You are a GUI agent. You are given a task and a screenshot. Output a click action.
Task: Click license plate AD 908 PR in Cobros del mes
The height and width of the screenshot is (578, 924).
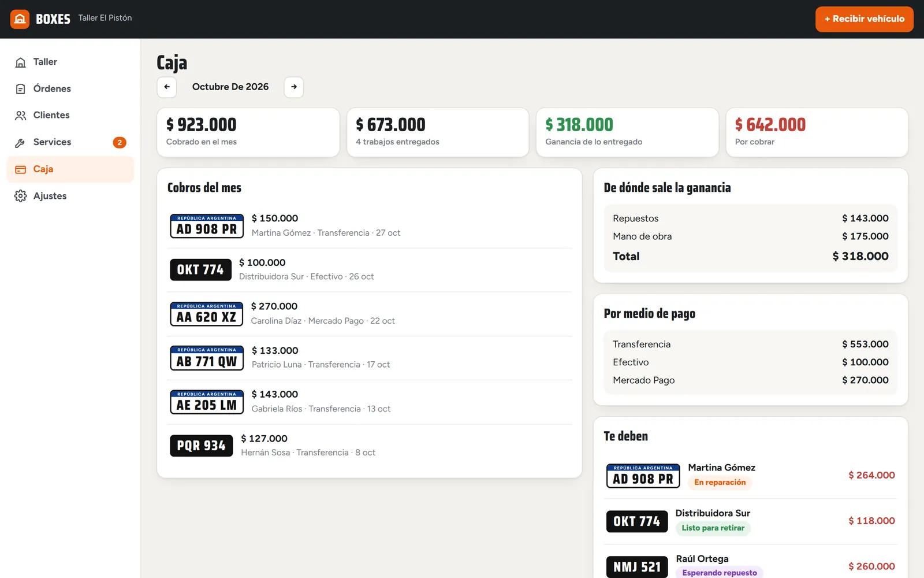[207, 225]
